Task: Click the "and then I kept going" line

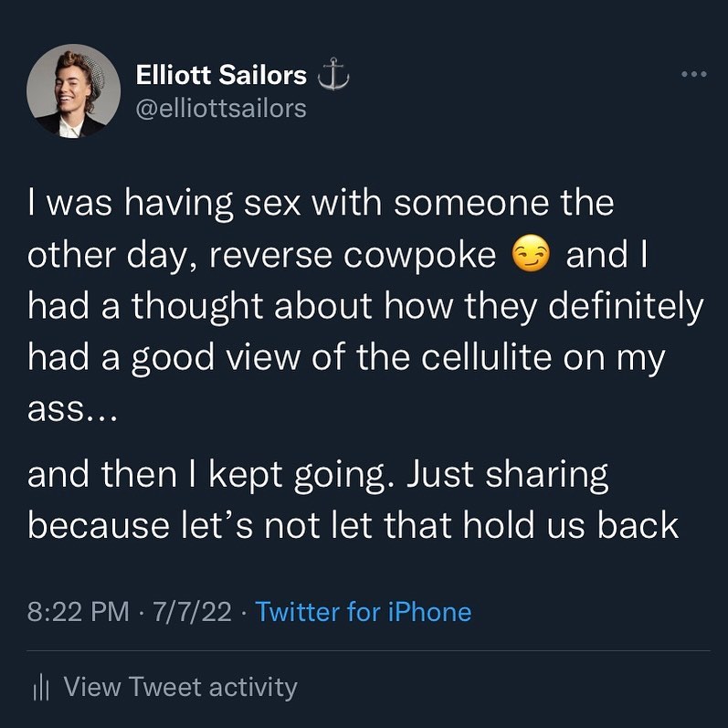Action: [x=318, y=475]
